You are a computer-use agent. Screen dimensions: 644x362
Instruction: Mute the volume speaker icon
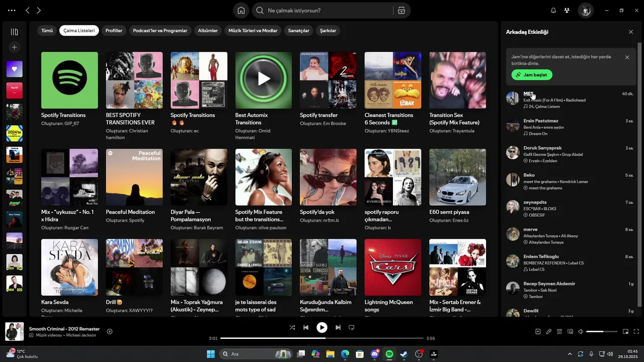click(x=581, y=332)
